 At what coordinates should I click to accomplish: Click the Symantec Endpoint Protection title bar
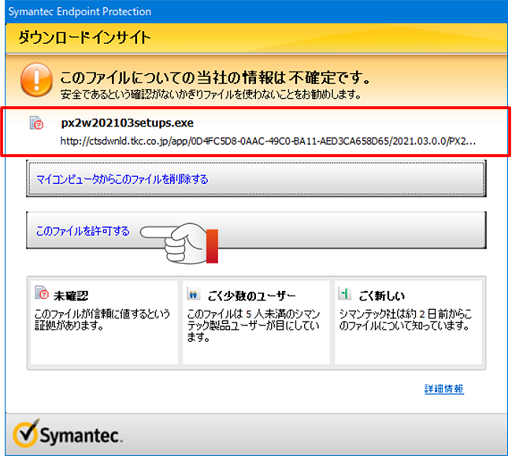coord(256,12)
